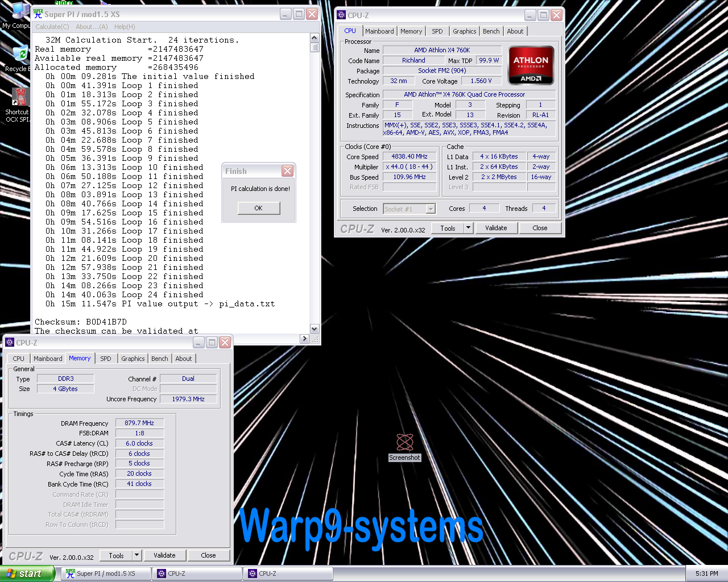This screenshot has width=728, height=582.
Task: Expand the Tools dropdown arrow in the top CPU-Z window
Action: pos(468,228)
